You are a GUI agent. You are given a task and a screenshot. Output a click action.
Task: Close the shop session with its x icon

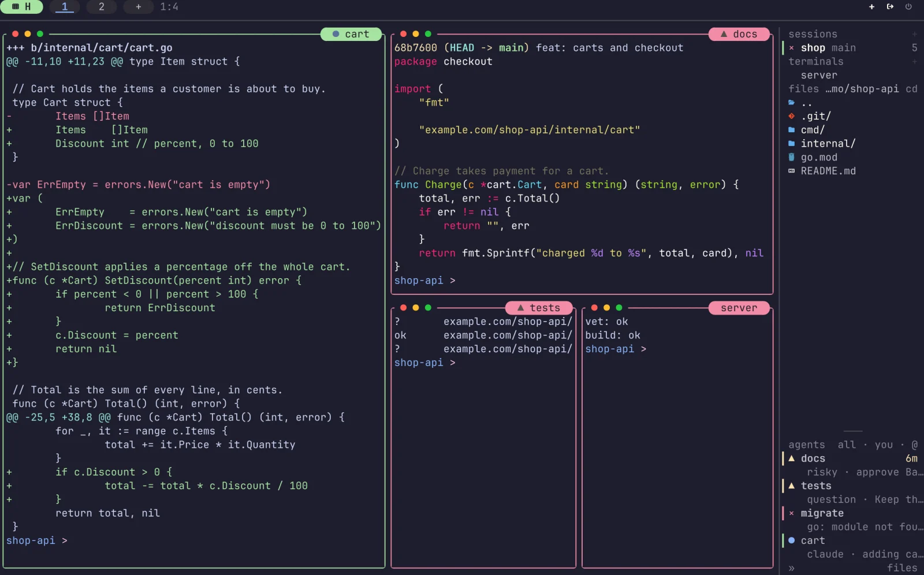791,48
